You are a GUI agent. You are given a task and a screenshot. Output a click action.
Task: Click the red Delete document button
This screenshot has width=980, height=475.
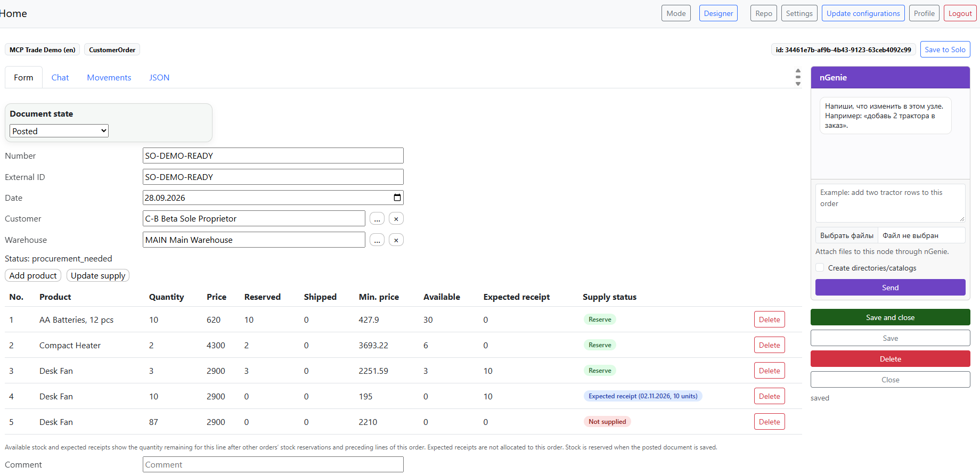pyautogui.click(x=891, y=359)
